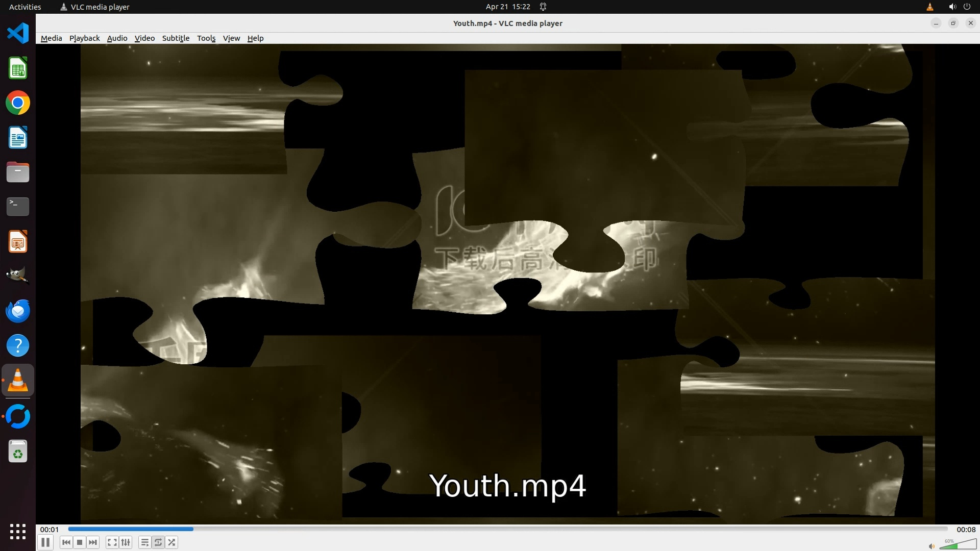The height and width of the screenshot is (551, 980).
Task: Adjust the volume slider level
Action: point(957,545)
